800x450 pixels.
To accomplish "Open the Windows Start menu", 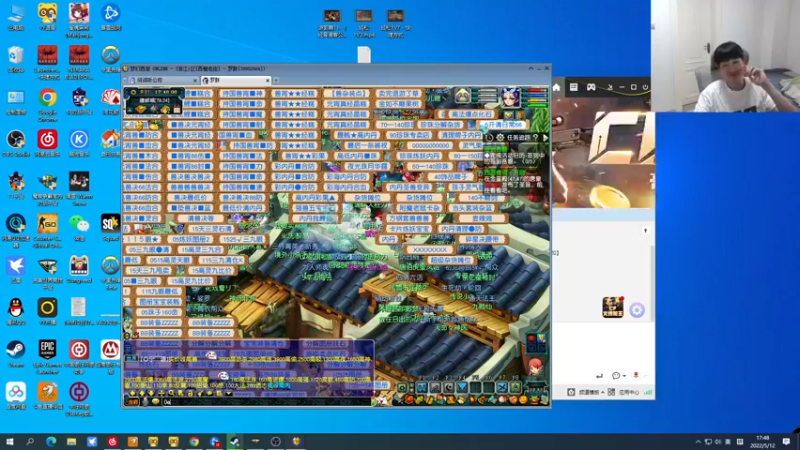I will pyautogui.click(x=10, y=442).
